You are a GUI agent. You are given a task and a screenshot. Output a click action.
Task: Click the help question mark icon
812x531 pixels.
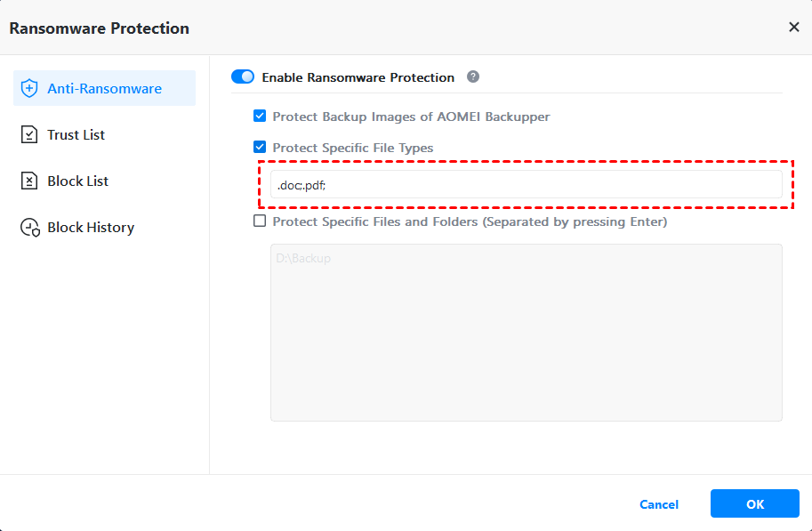tap(473, 77)
